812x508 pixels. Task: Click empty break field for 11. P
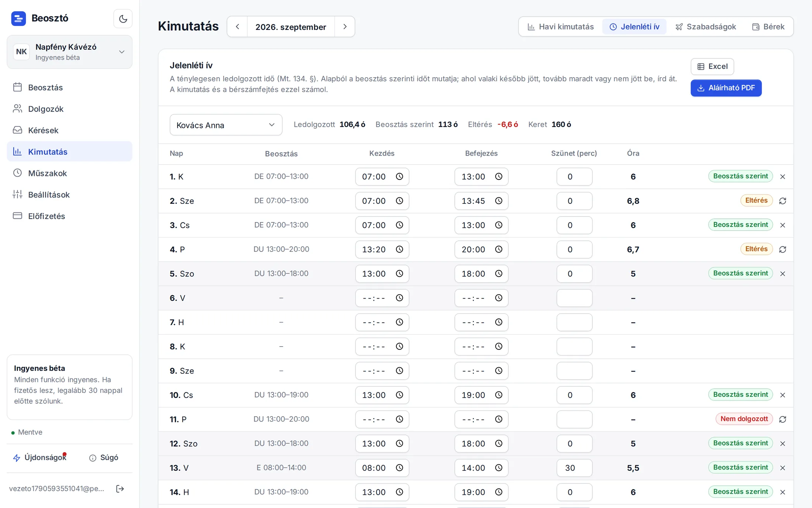(574, 419)
